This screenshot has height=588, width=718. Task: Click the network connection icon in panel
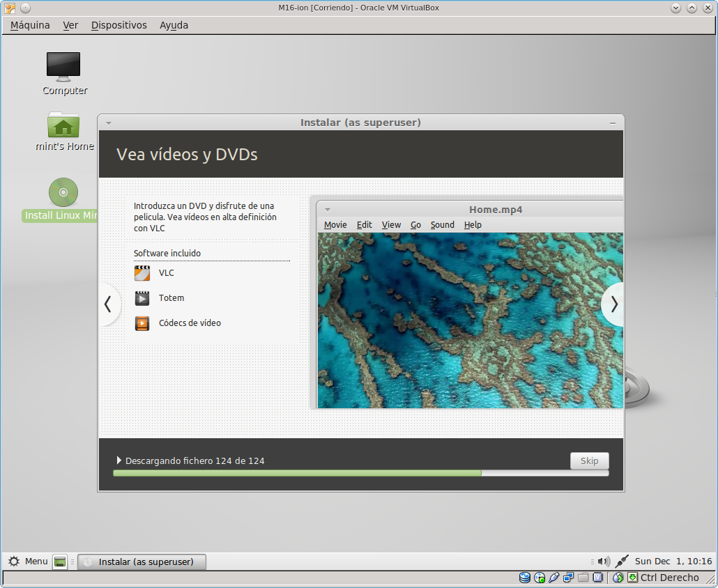[x=622, y=562]
